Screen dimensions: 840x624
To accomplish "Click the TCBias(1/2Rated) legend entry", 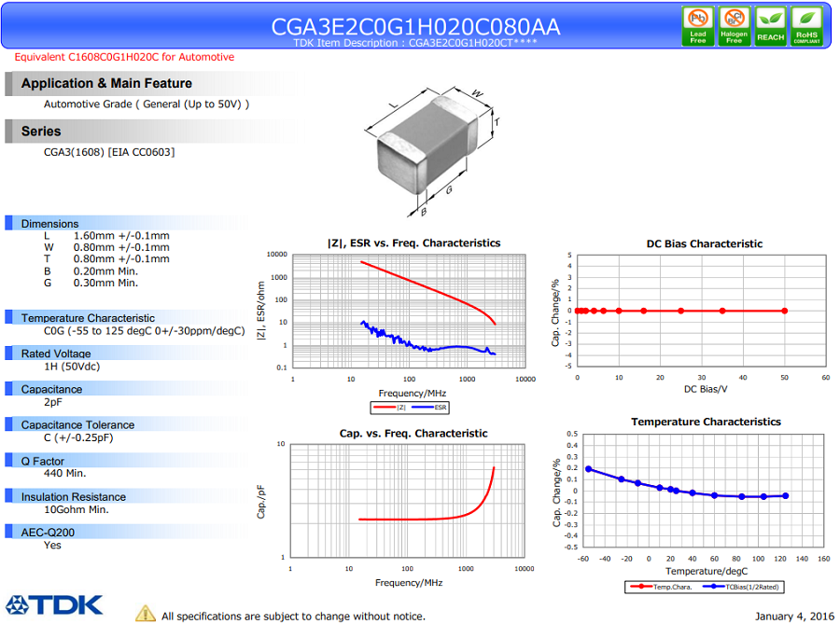I will (741, 587).
